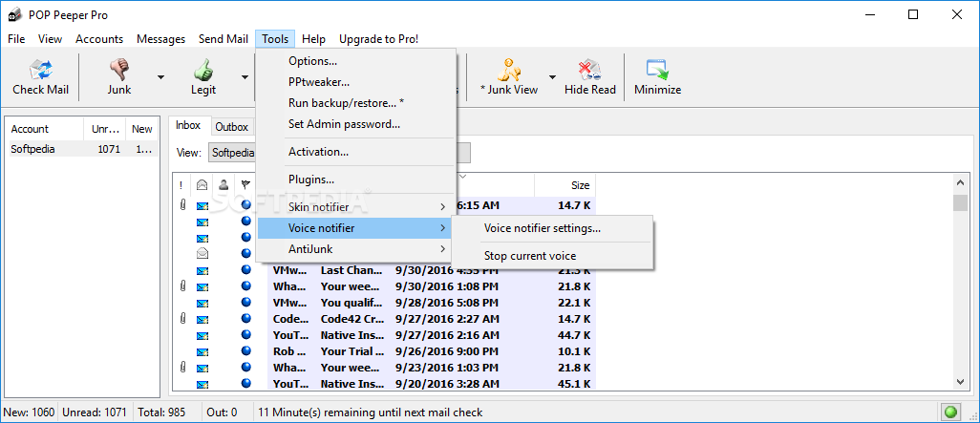Open the Messages menu
This screenshot has width=980, height=423.
click(160, 39)
